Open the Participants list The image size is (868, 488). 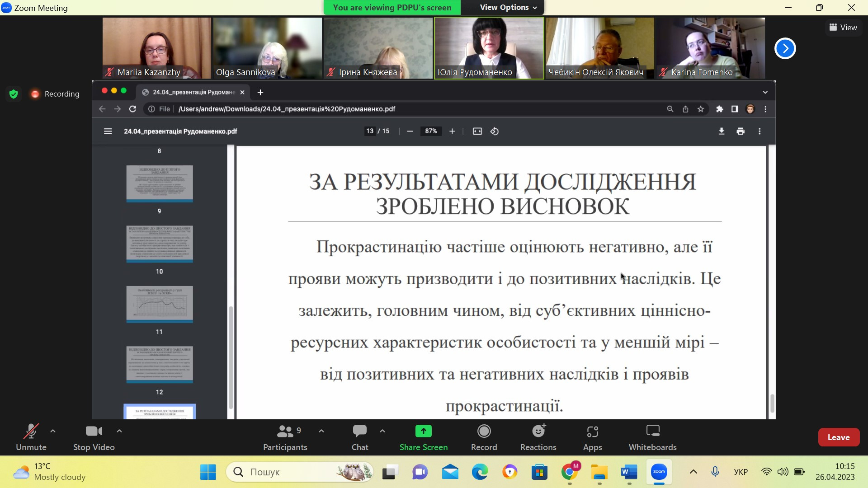285,437
